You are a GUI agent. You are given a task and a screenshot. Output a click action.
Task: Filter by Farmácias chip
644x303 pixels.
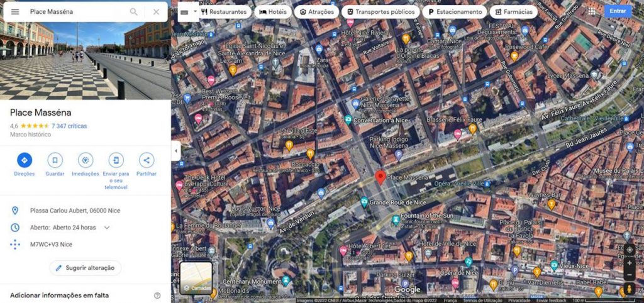point(513,12)
